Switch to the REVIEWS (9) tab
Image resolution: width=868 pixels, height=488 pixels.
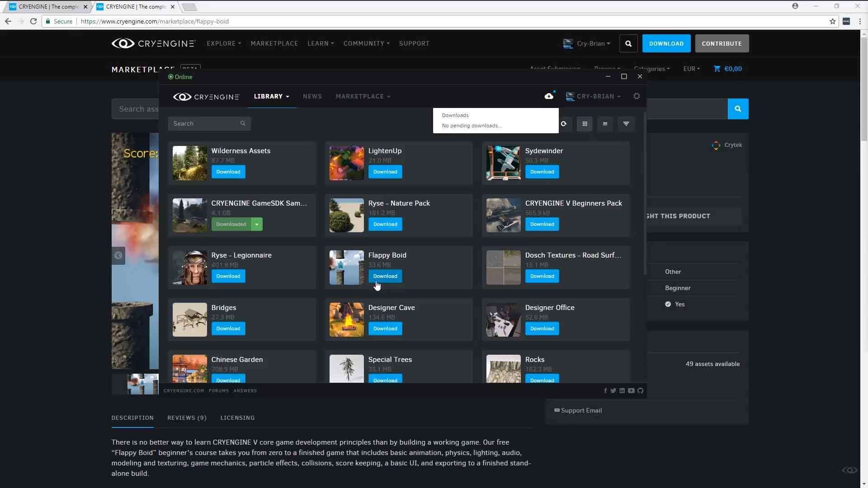coord(186,418)
